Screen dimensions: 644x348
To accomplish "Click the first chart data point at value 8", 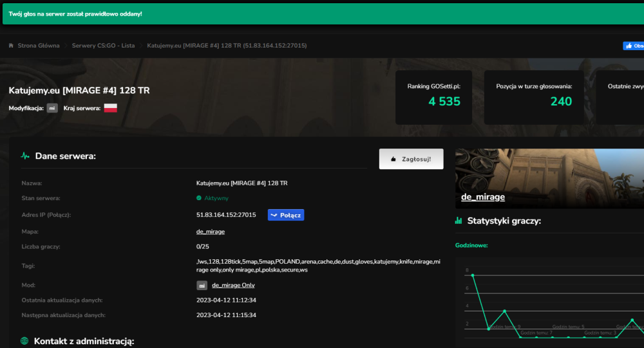I will (x=473, y=275).
